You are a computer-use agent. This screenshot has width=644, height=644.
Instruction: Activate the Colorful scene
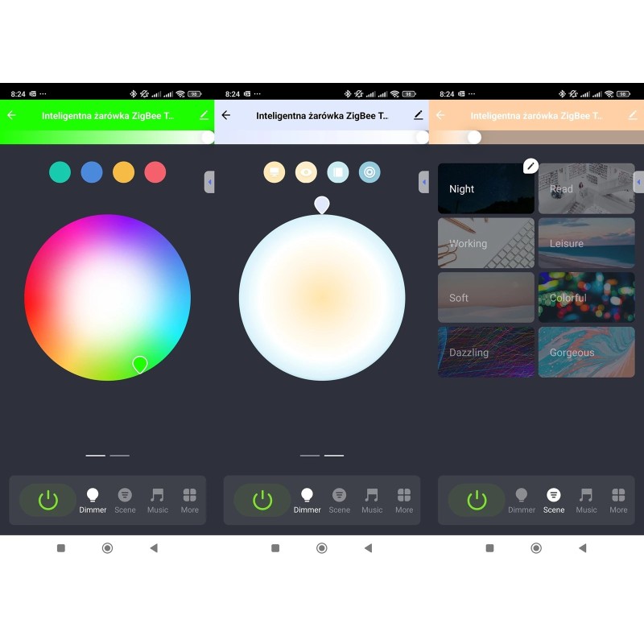point(586,297)
